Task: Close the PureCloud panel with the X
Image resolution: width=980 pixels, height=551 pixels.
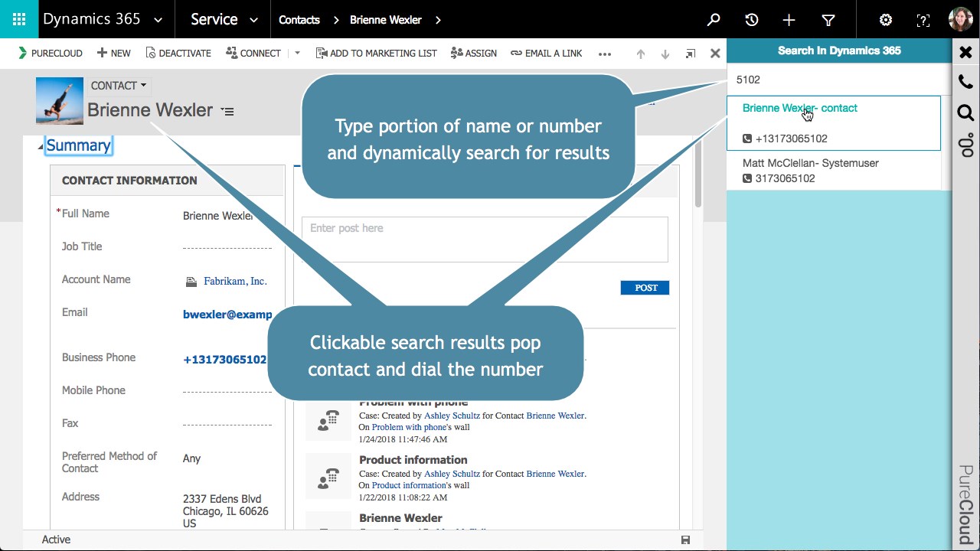Action: point(965,52)
